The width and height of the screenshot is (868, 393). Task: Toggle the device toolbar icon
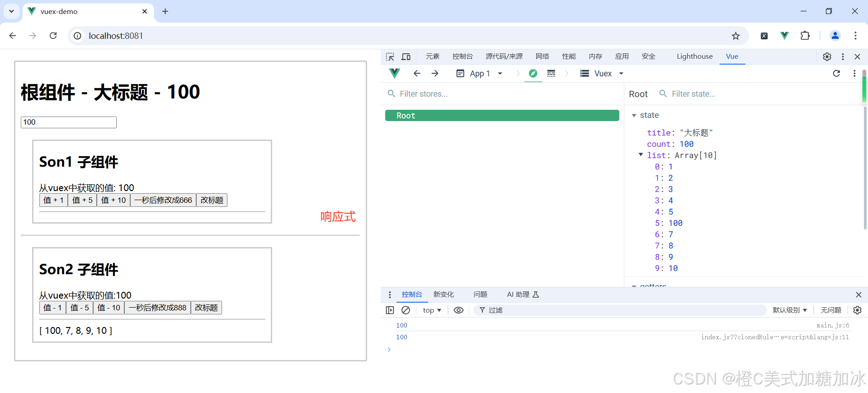tap(406, 56)
